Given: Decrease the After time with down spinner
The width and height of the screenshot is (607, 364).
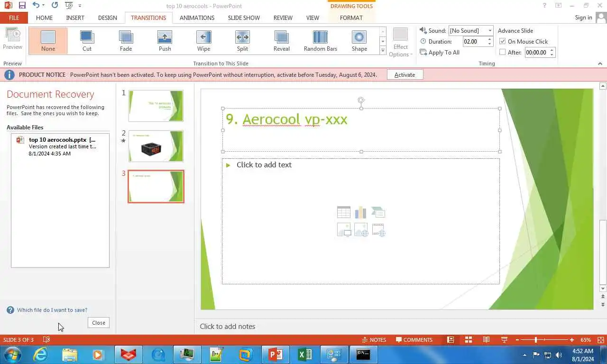Looking at the screenshot, I should click(x=552, y=55).
